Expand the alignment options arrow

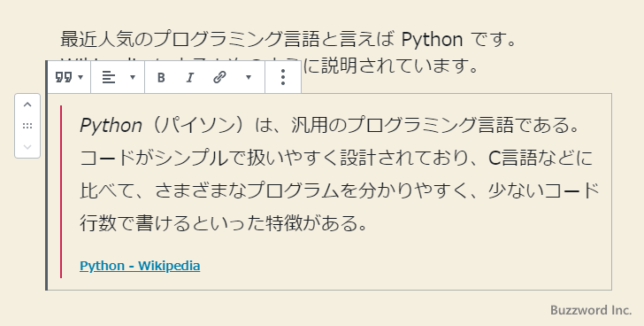click(133, 77)
